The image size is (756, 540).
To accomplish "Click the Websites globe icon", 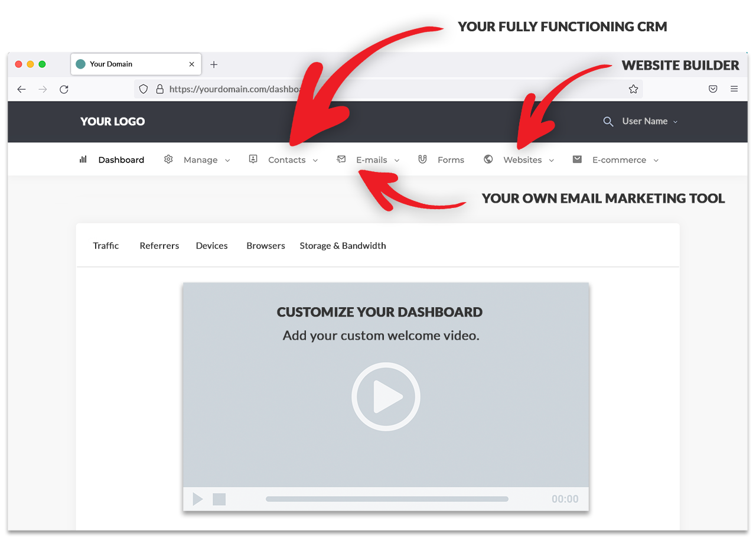I will [x=488, y=160].
